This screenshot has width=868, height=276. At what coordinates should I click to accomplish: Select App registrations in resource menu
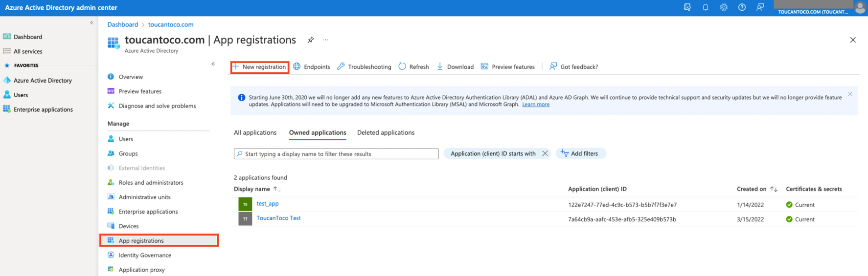tap(159, 240)
